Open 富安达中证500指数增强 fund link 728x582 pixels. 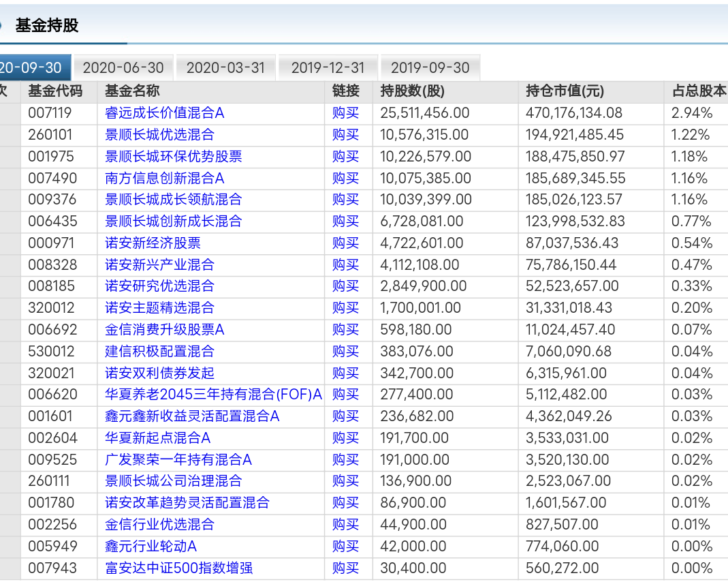tap(178, 568)
